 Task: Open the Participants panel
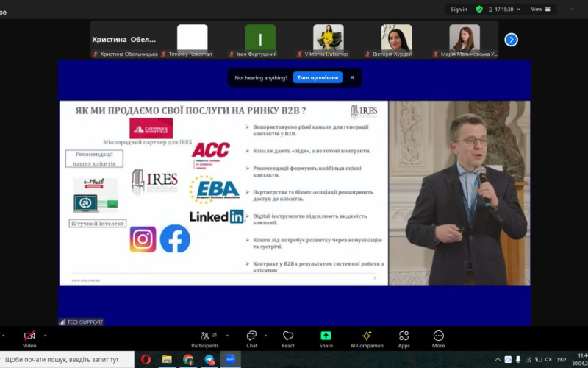(205, 339)
